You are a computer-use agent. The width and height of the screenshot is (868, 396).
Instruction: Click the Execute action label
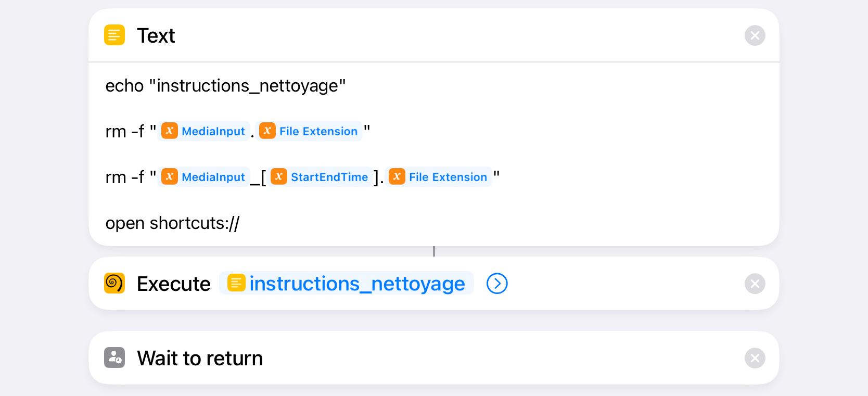click(x=173, y=284)
